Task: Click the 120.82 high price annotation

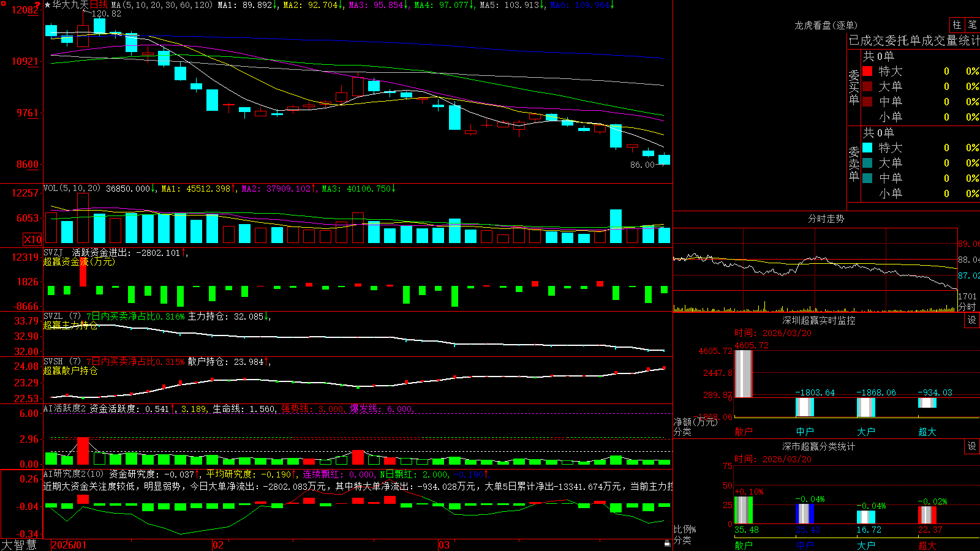Action: (x=107, y=13)
